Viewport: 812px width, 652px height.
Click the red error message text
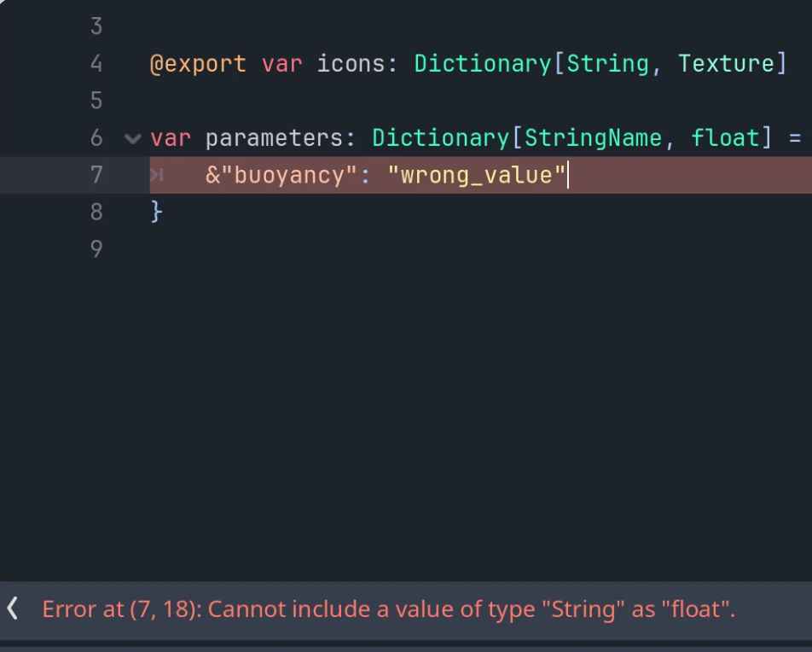(x=388, y=609)
